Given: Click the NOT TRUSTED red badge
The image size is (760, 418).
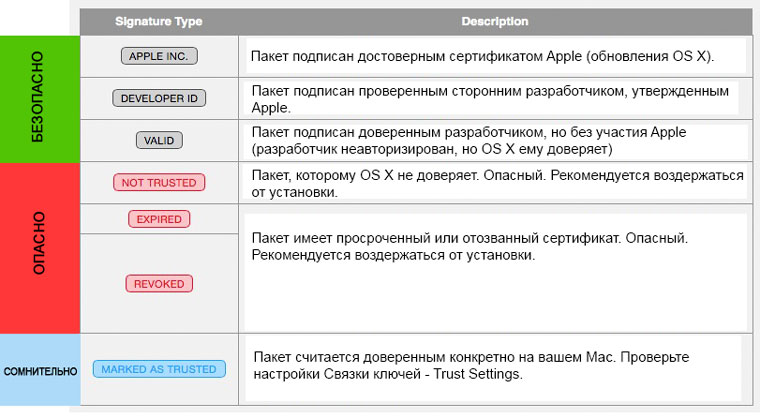Looking at the screenshot, I should coord(158,182).
